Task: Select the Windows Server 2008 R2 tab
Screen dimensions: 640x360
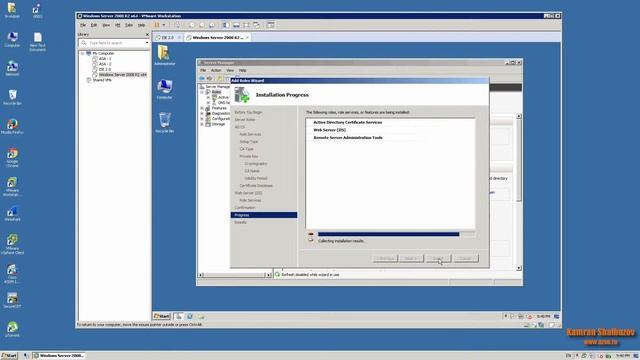Action: 217,38
